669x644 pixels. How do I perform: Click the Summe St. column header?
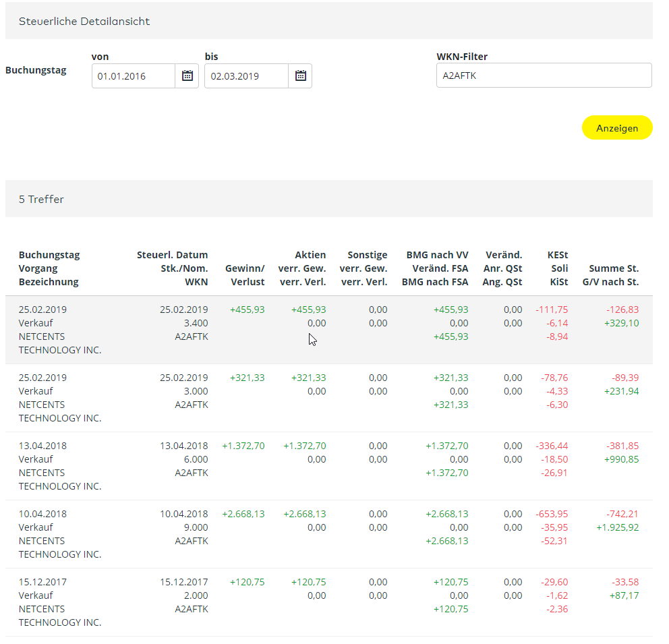pyautogui.click(x=614, y=268)
